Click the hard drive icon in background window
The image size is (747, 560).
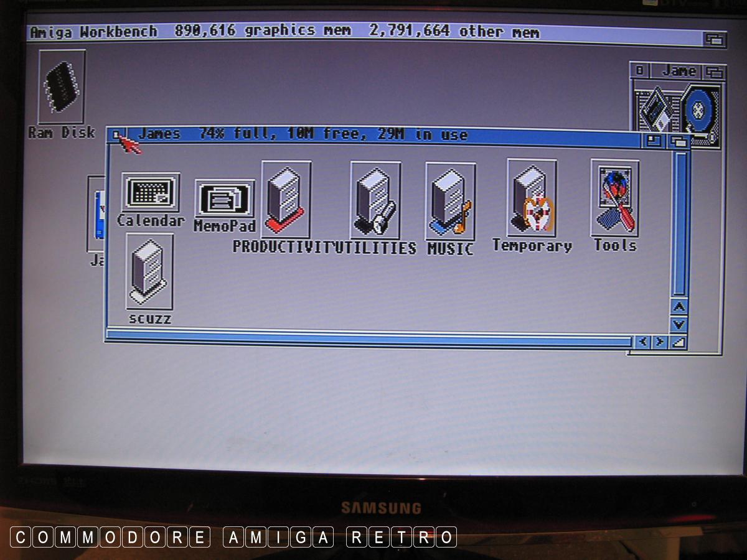(x=700, y=113)
